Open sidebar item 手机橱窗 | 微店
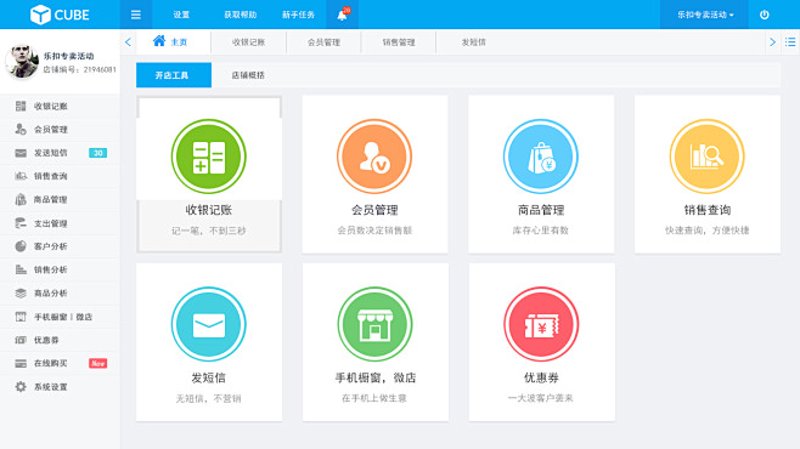The image size is (800, 449). click(60, 317)
